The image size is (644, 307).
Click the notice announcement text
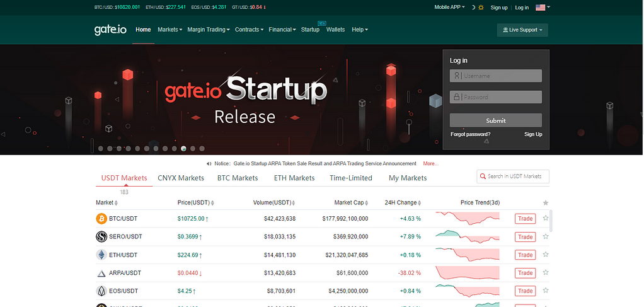[x=325, y=163]
